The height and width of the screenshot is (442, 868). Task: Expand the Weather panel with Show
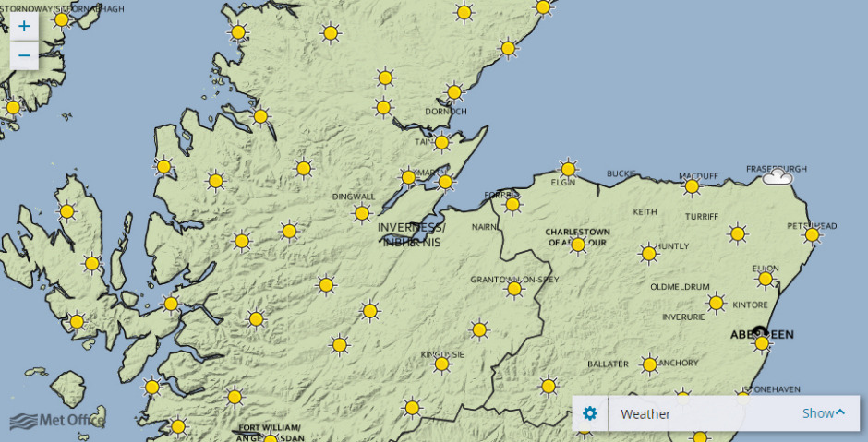click(x=824, y=413)
